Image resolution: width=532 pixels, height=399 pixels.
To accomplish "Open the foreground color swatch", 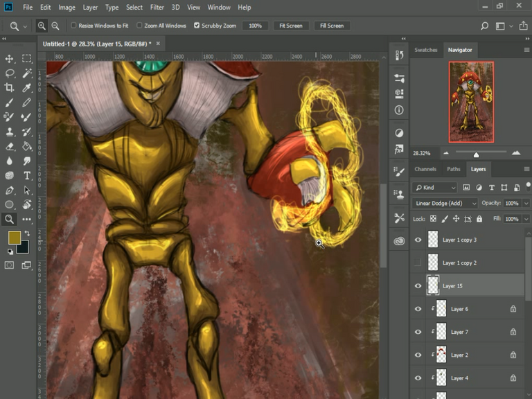I will click(15, 238).
